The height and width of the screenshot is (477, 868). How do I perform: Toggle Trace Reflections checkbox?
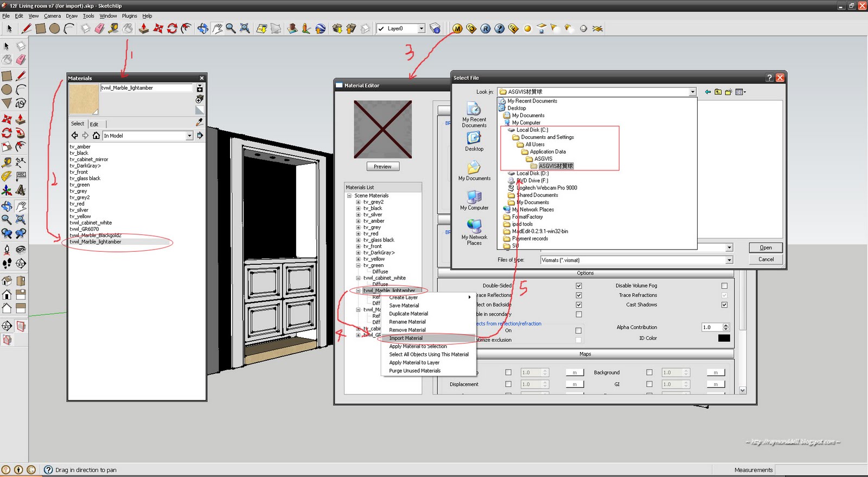[579, 295]
